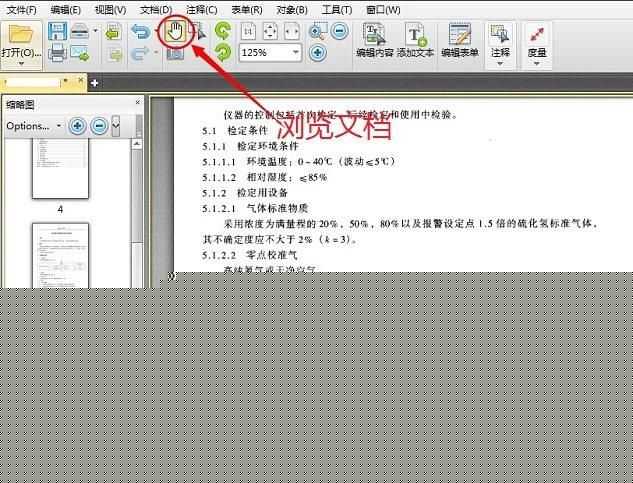This screenshot has width=633, height=483.
Task: Add a new tab with the plus button
Action: [94, 83]
